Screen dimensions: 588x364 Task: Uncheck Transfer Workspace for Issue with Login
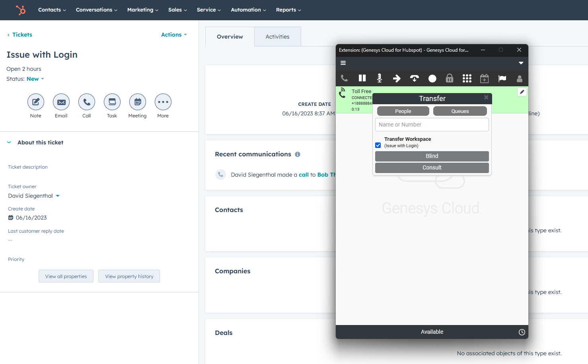(x=378, y=145)
